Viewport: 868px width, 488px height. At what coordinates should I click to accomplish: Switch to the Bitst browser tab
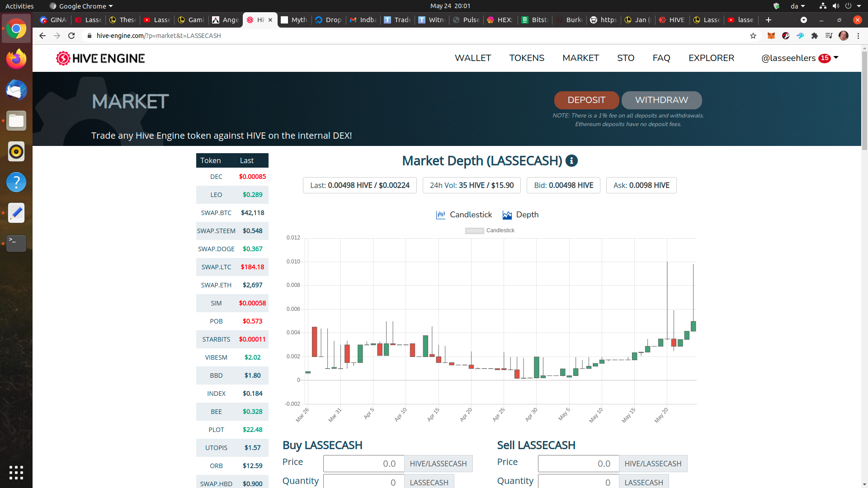click(535, 20)
